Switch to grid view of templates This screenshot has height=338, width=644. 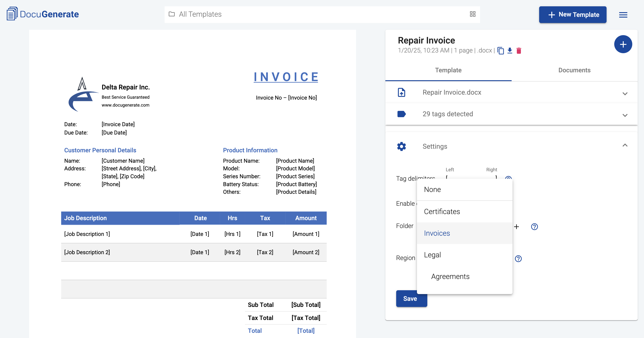(x=472, y=14)
